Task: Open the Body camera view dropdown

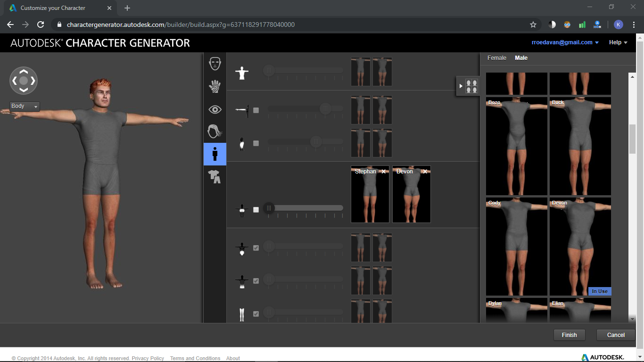Action: [25, 107]
